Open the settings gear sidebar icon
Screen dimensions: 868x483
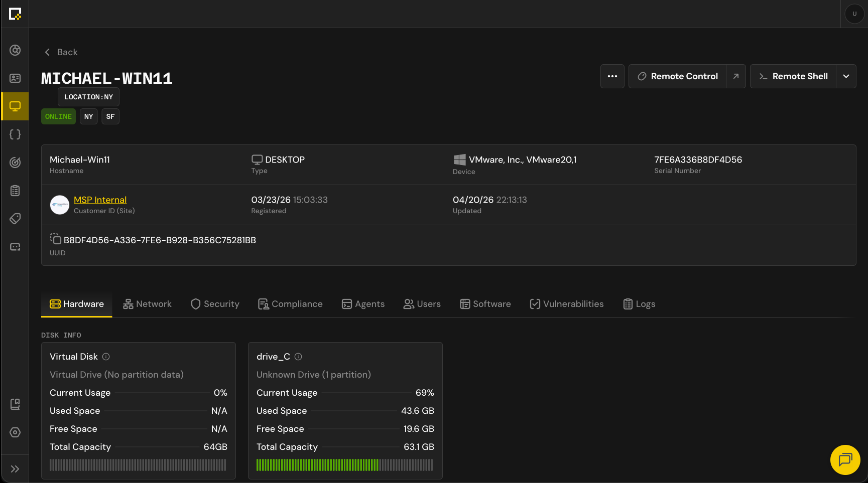tap(15, 432)
